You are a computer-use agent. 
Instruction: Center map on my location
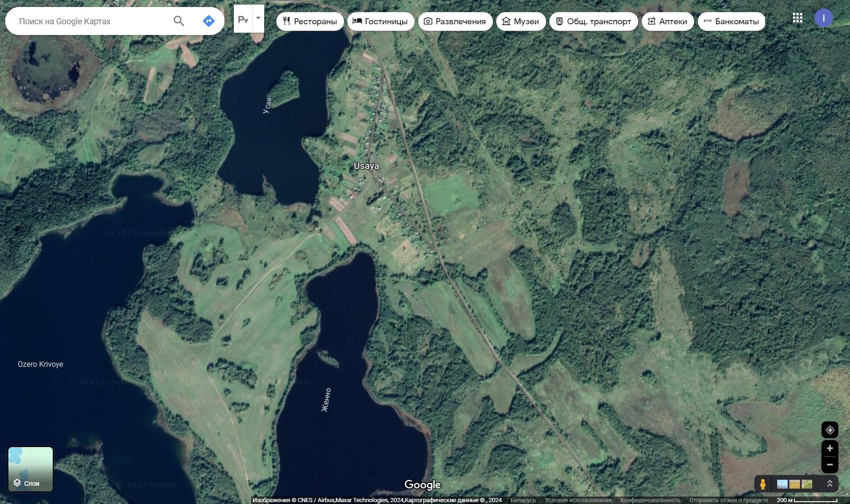829,430
